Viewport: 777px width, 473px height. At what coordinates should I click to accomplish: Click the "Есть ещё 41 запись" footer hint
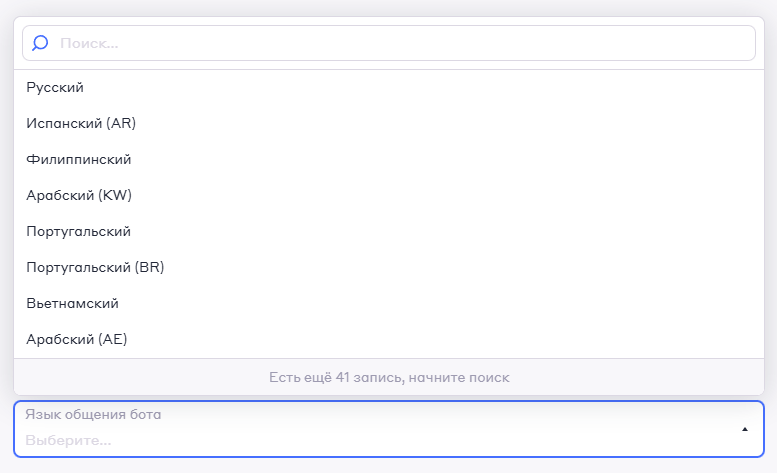[389, 378]
